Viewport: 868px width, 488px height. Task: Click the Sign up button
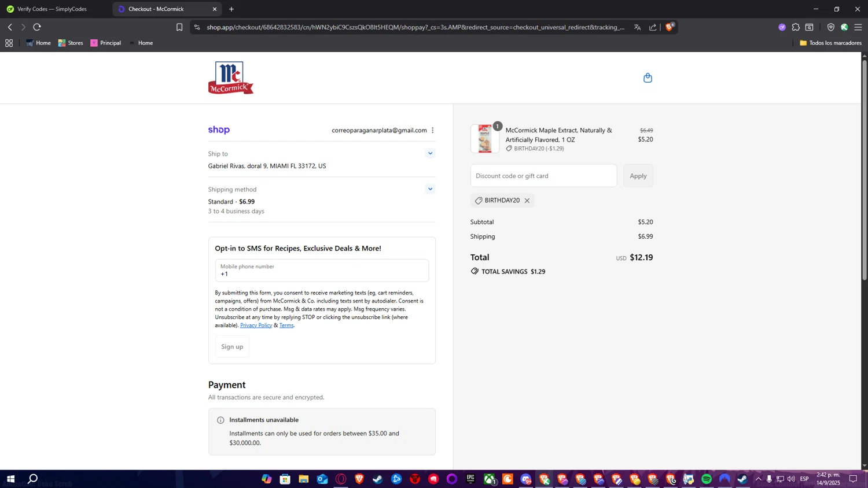tap(232, 347)
